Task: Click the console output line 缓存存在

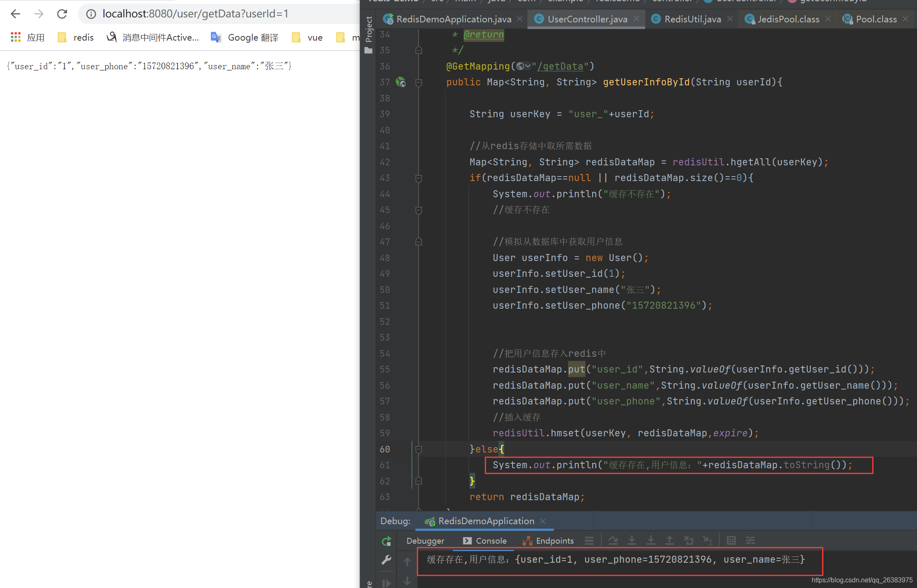Action: click(x=616, y=560)
